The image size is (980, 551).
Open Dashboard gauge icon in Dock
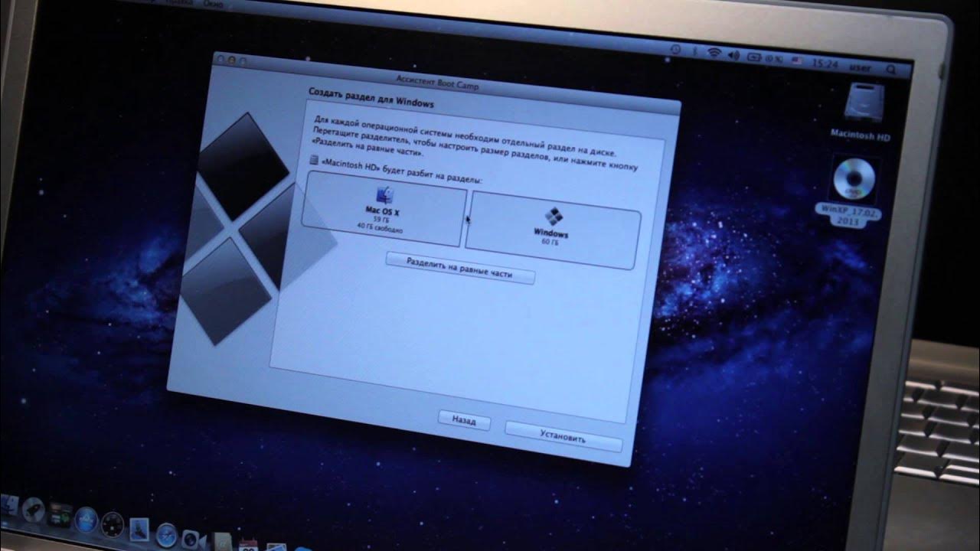point(113,525)
